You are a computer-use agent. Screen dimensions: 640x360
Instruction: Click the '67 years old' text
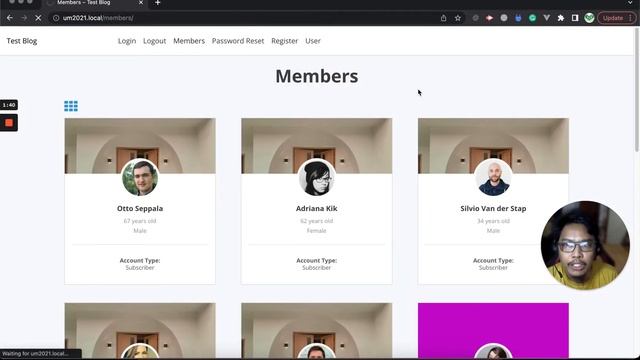[140, 221]
